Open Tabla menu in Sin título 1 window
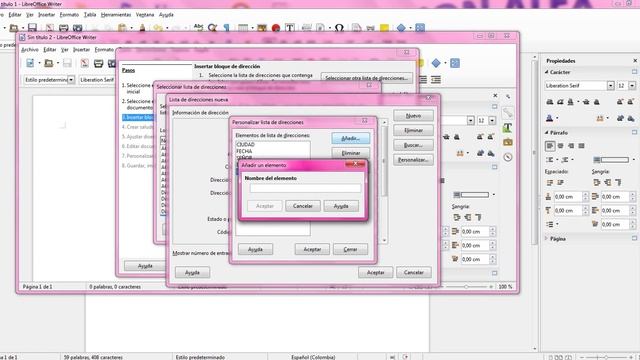Screen dimensions: 640x360 pyautogui.click(x=90, y=15)
